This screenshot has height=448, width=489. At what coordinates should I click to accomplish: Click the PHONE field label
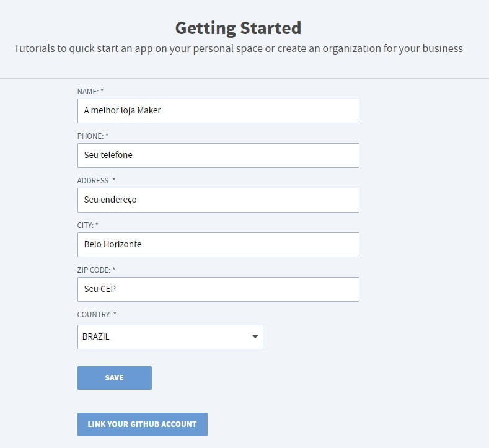(x=92, y=136)
